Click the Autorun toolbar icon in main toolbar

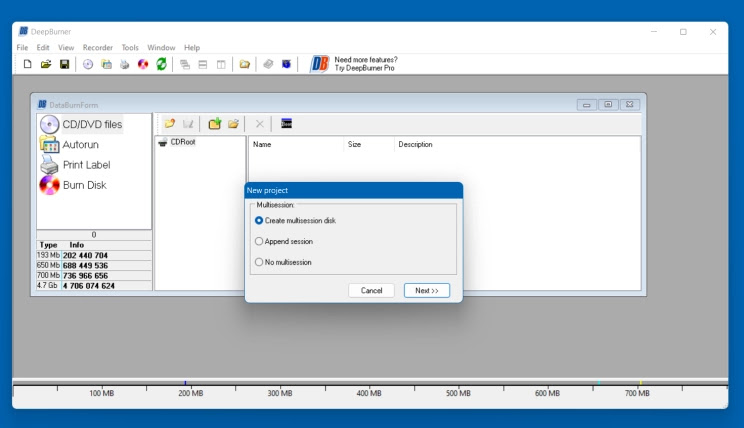[106, 64]
